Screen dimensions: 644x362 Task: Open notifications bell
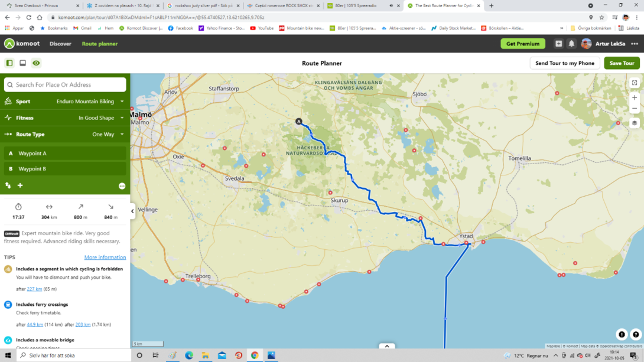(571, 44)
